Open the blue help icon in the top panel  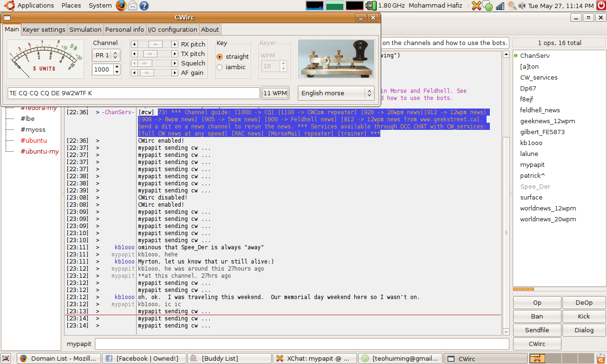(144, 6)
